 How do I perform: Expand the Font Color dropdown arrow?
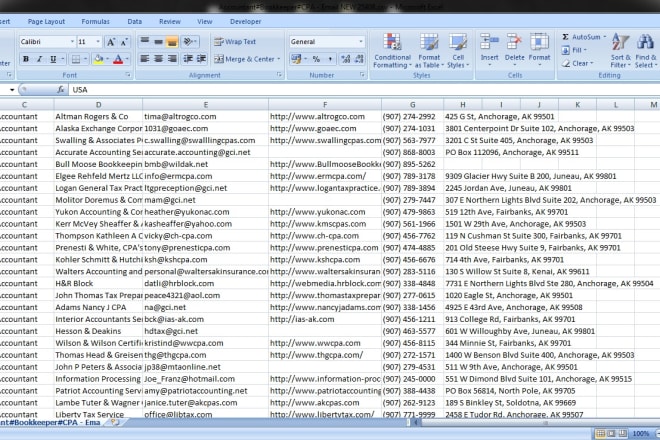(128, 59)
